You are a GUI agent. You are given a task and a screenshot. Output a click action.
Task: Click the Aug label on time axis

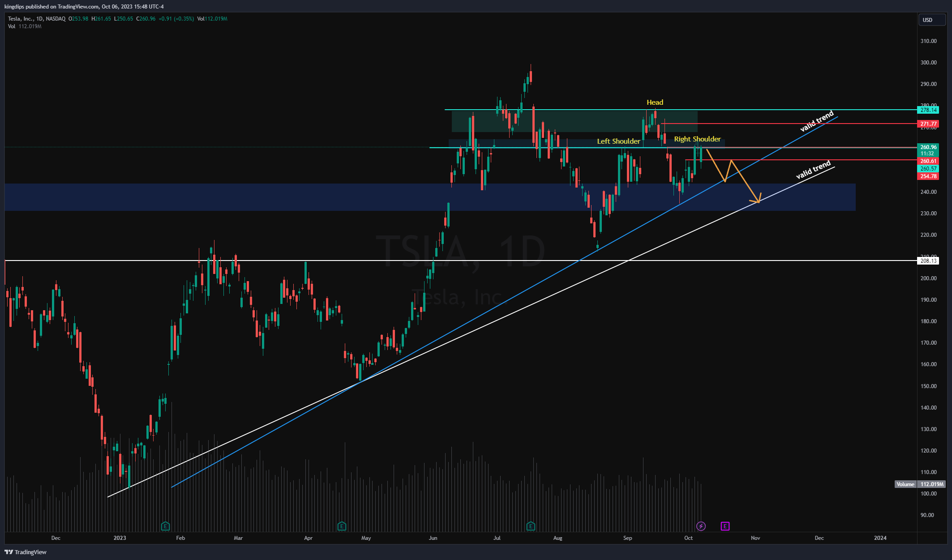tap(557, 538)
